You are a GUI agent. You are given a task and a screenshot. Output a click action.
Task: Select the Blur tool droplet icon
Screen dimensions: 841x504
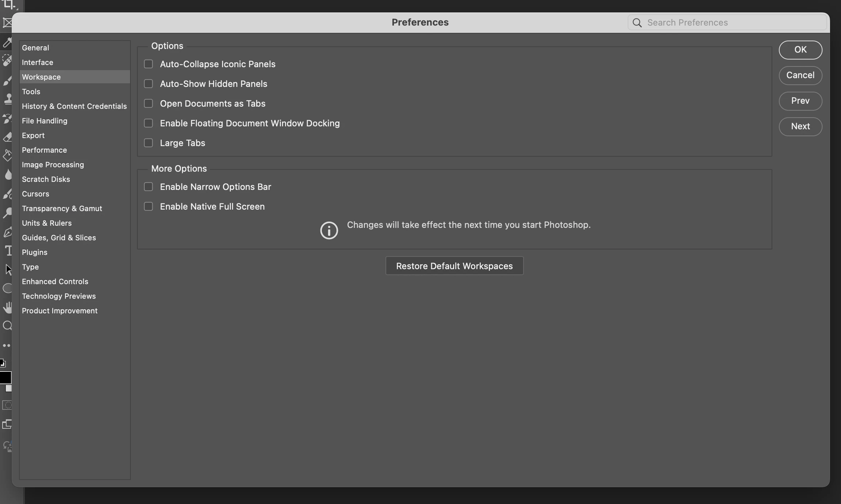(8, 175)
